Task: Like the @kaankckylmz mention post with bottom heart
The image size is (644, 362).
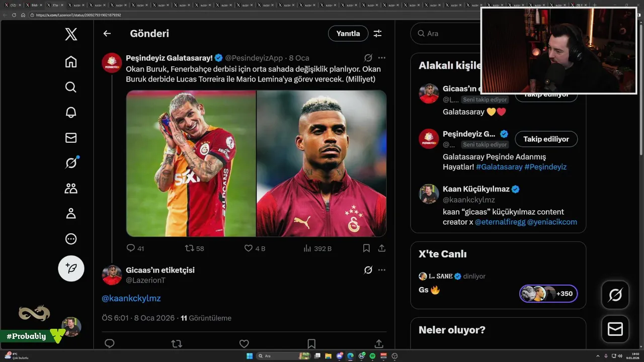Action: pyautogui.click(x=244, y=343)
